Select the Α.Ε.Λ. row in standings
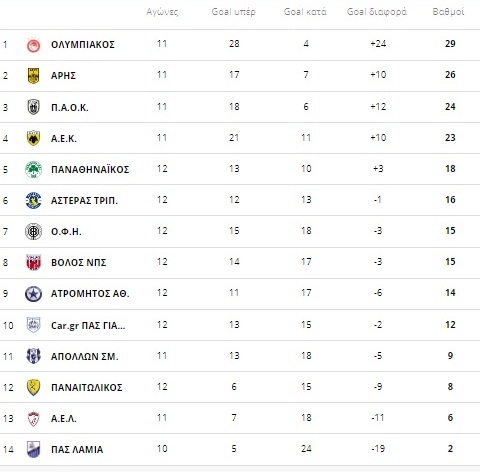The height and width of the screenshot is (472, 480). (x=240, y=418)
